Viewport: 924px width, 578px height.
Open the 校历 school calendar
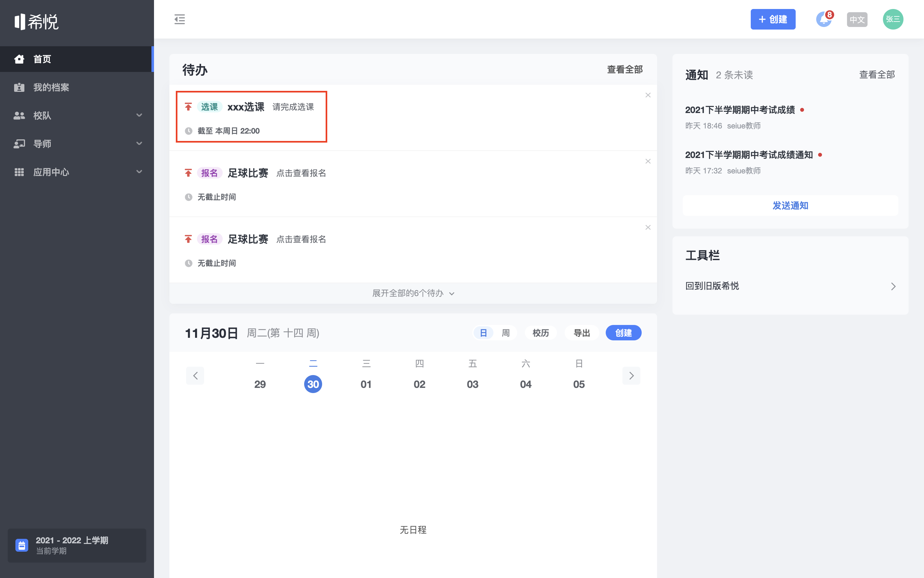[541, 333]
